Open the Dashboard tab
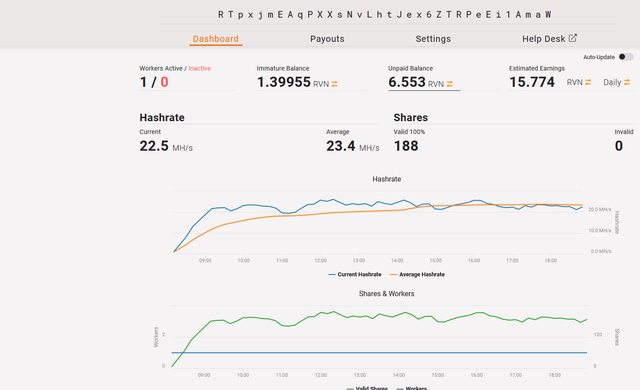 216,39
